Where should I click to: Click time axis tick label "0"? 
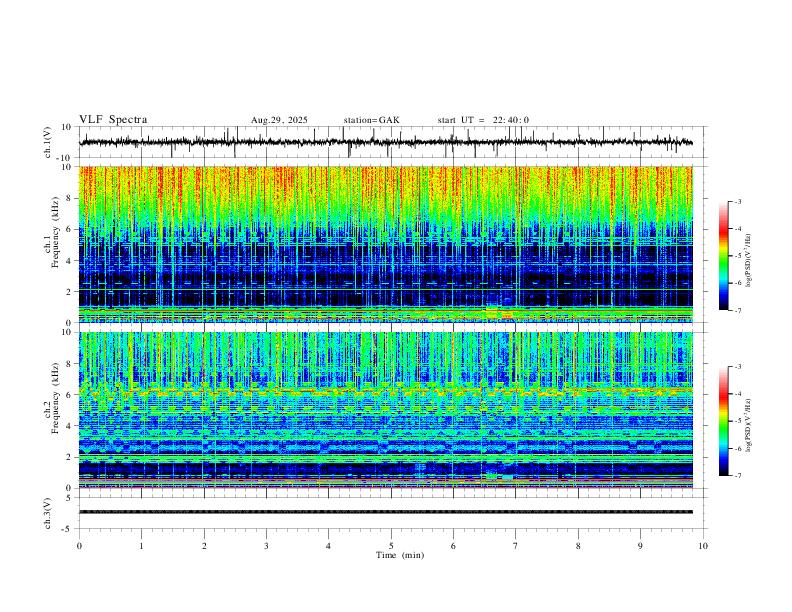[x=79, y=546]
